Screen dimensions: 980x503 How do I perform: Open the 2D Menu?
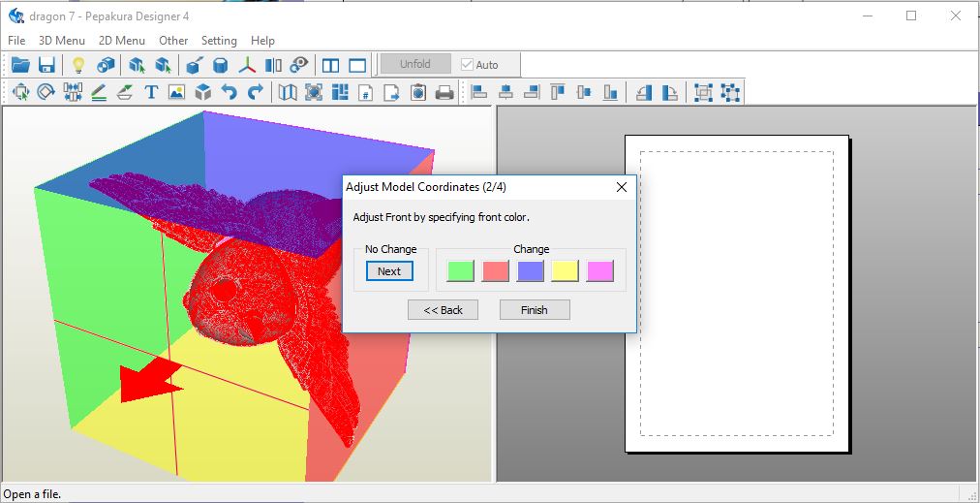[x=122, y=41]
